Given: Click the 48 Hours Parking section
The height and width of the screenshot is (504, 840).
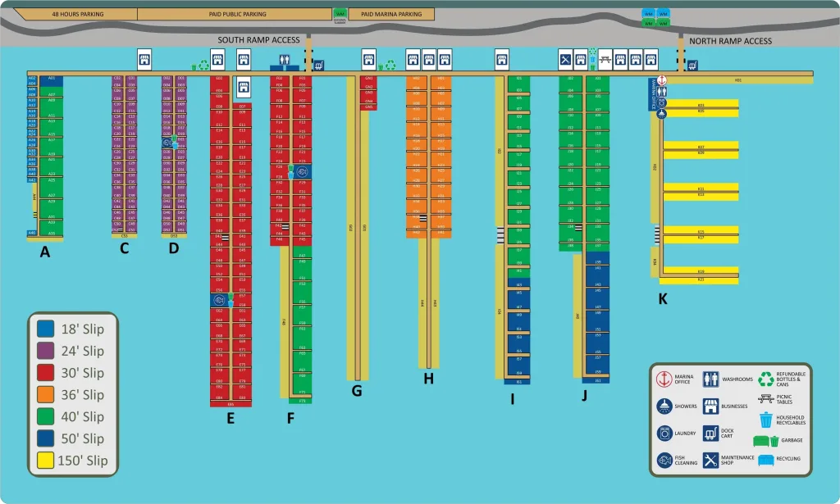Looking at the screenshot, I should 76,15.
